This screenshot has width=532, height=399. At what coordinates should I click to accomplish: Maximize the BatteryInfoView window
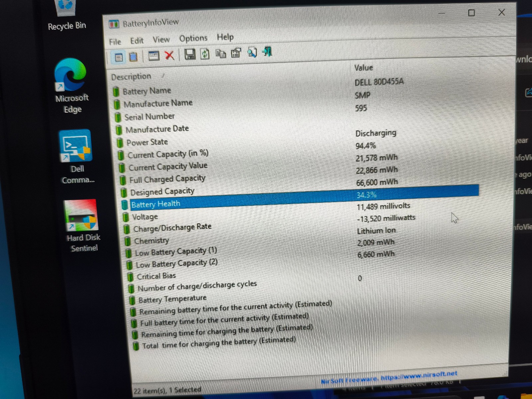471,13
